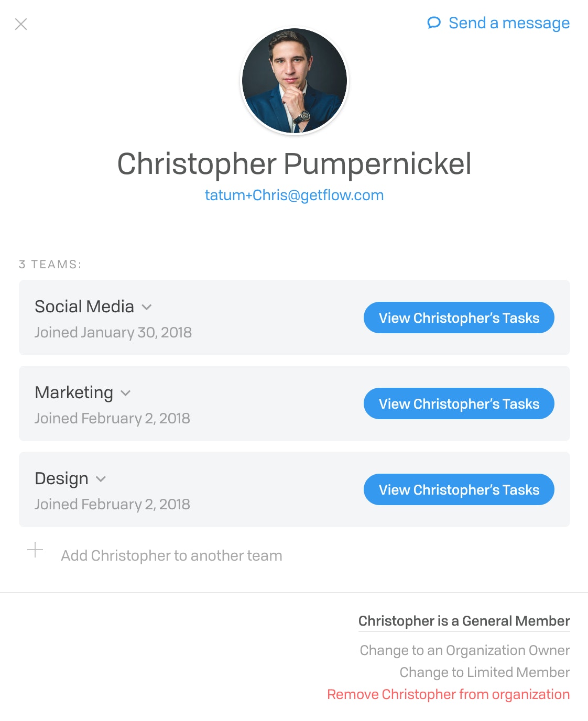This screenshot has width=588, height=721.
Task: Select Change to Limited Member
Action: click(x=485, y=672)
